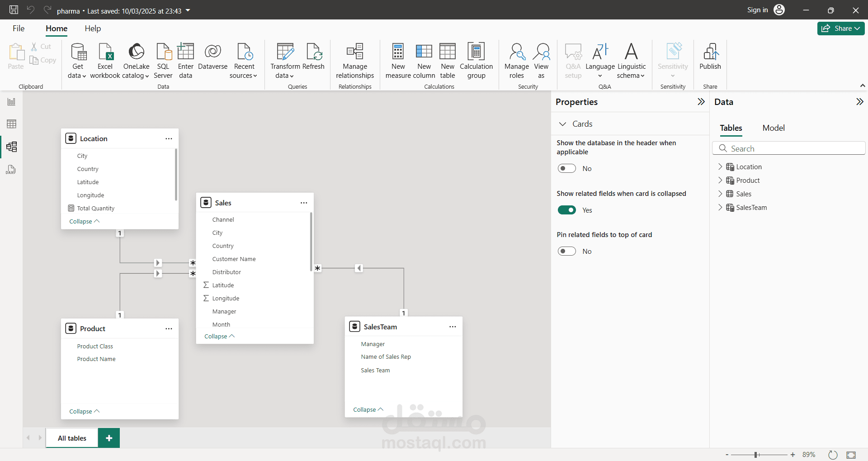Open Product card more options
The width and height of the screenshot is (868, 461).
click(x=169, y=329)
